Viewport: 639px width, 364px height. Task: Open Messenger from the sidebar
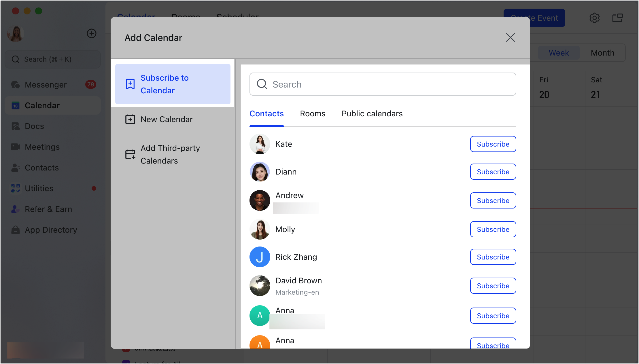pos(46,85)
